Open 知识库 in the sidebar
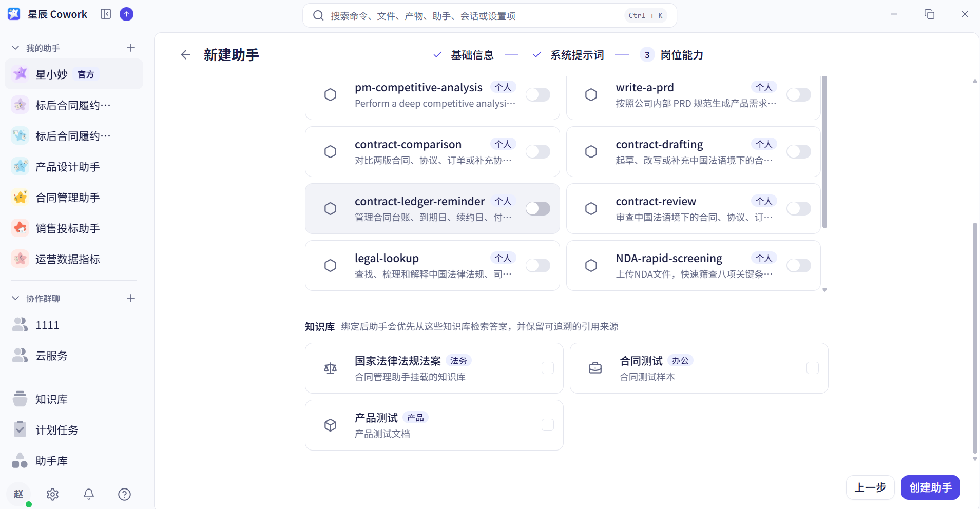 74,399
